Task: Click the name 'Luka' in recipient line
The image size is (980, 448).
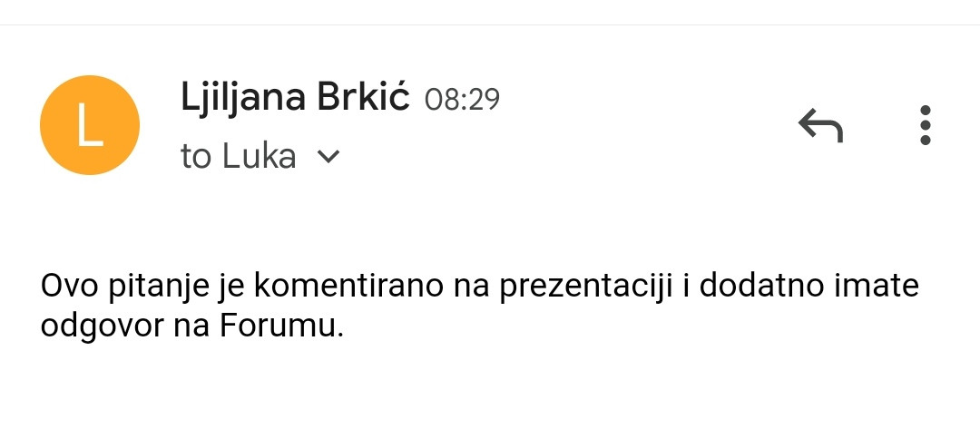Action: [x=259, y=156]
